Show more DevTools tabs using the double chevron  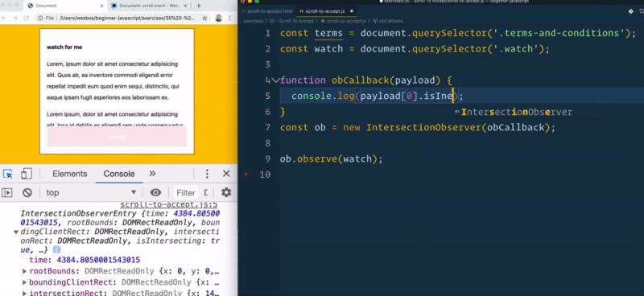pos(152,174)
